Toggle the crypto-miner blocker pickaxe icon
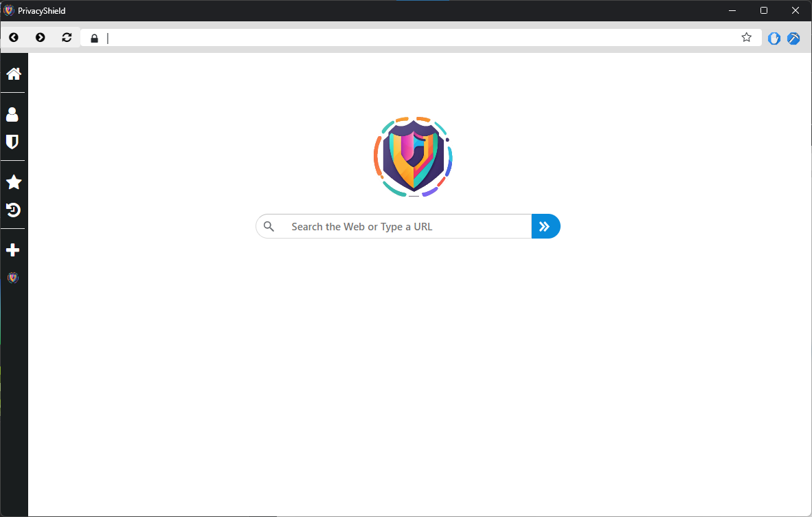 tap(793, 38)
